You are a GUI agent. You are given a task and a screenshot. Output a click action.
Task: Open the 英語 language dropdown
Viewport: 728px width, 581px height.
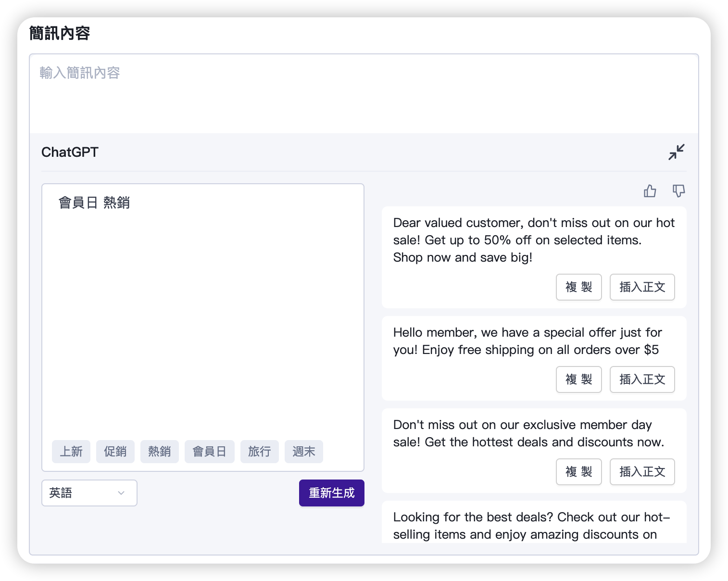click(89, 493)
